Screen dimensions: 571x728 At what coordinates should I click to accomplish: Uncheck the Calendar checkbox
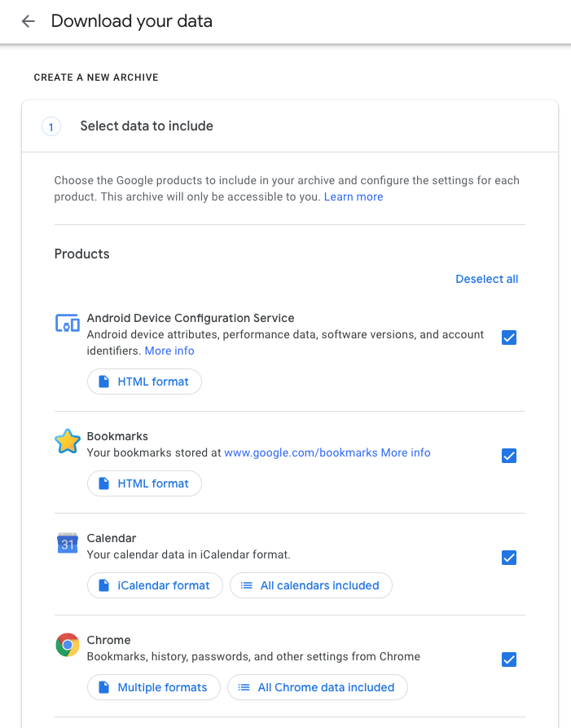point(509,558)
